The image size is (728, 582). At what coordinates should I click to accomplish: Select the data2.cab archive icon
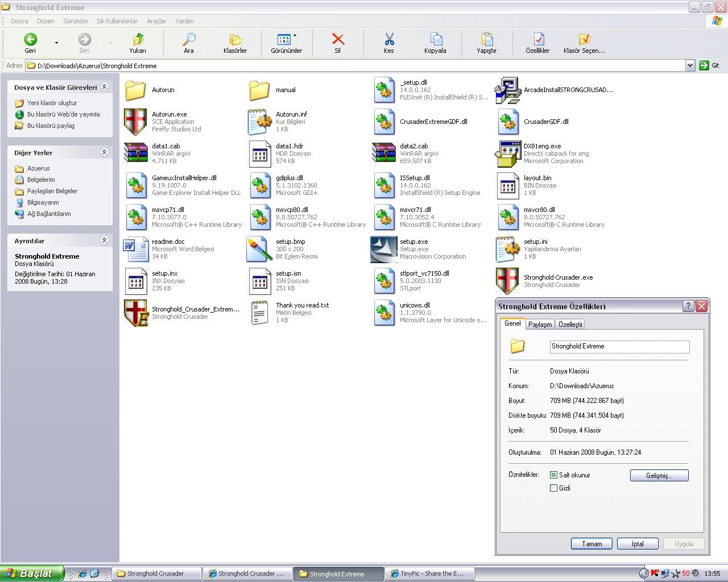[x=384, y=153]
